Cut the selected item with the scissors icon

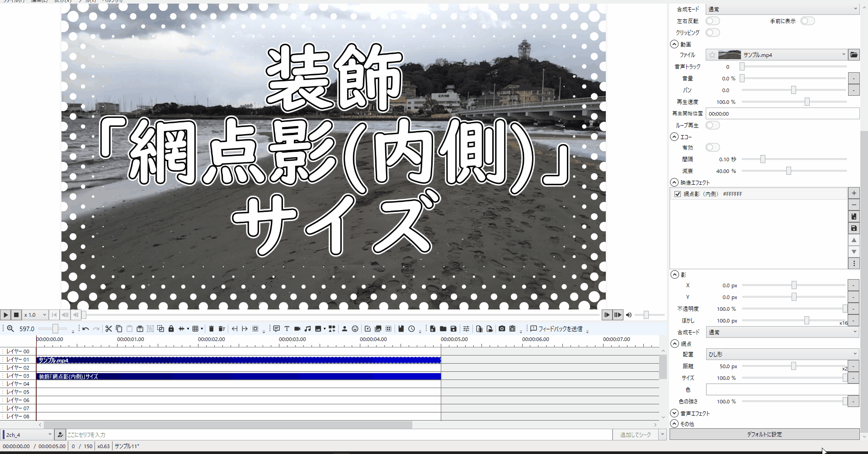pyautogui.click(x=108, y=329)
